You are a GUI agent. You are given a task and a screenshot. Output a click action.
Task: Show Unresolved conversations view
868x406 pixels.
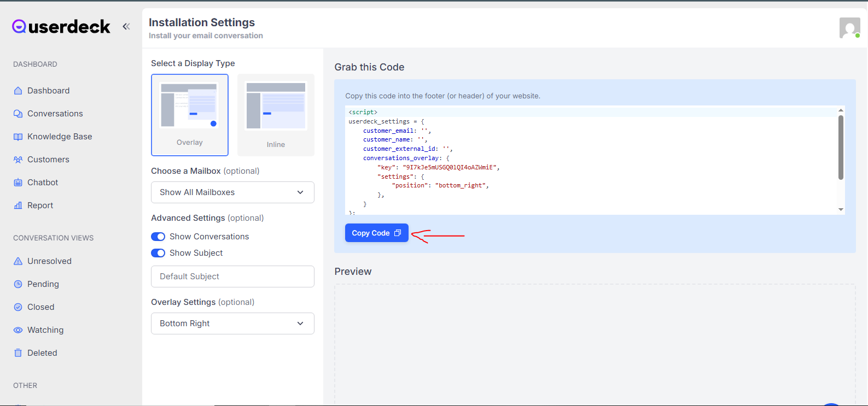tap(49, 261)
